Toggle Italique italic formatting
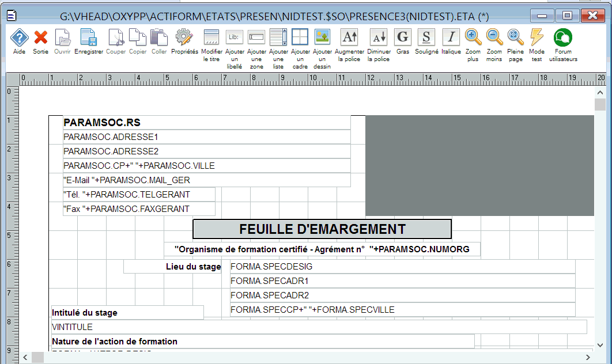Viewport: 612px width, 364px height. click(451, 37)
